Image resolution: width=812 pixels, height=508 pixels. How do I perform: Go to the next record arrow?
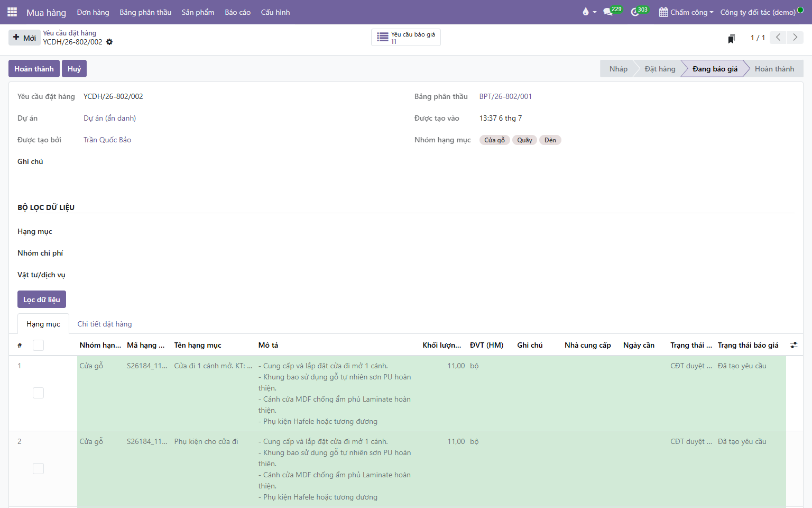(x=795, y=38)
